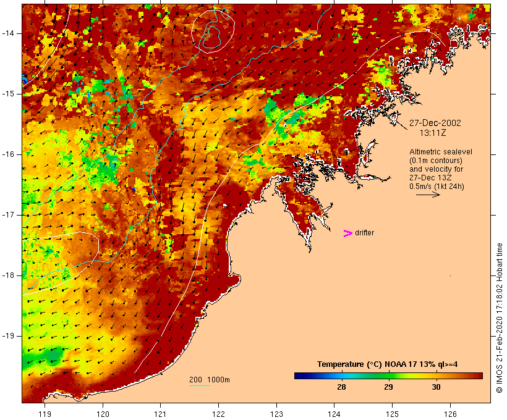The width and height of the screenshot is (507, 420).
Task: Click the latitude label '-19'
Action: click(x=8, y=336)
